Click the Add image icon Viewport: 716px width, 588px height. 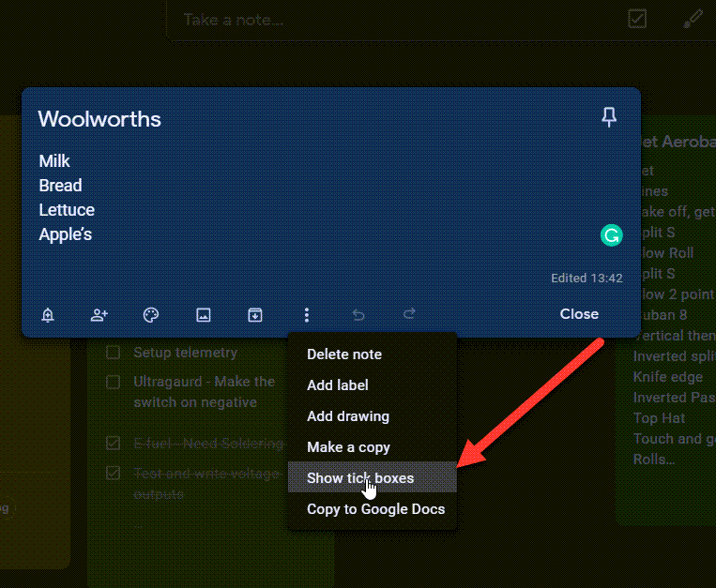tap(204, 315)
